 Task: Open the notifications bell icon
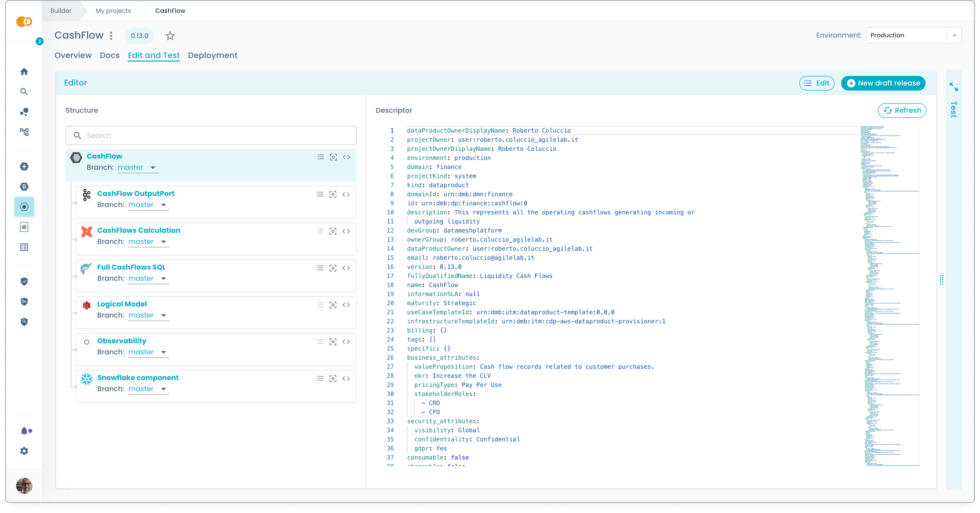24,431
